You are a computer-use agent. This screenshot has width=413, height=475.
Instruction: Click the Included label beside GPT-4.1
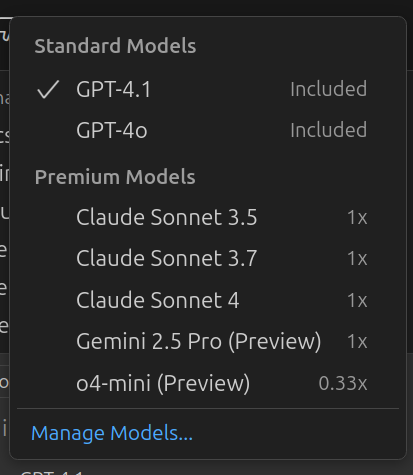(329, 89)
